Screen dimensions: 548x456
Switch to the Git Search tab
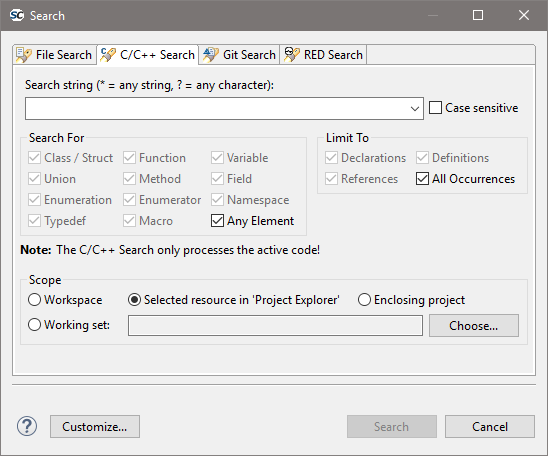[x=239, y=55]
